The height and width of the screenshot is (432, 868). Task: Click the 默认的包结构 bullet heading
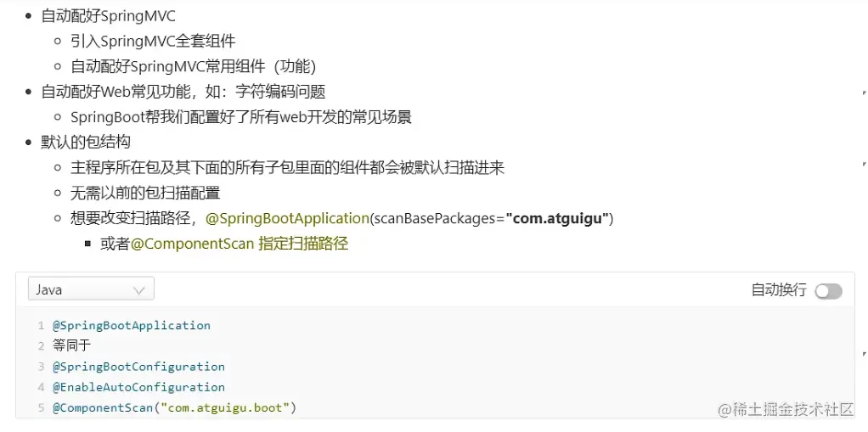pos(86,142)
